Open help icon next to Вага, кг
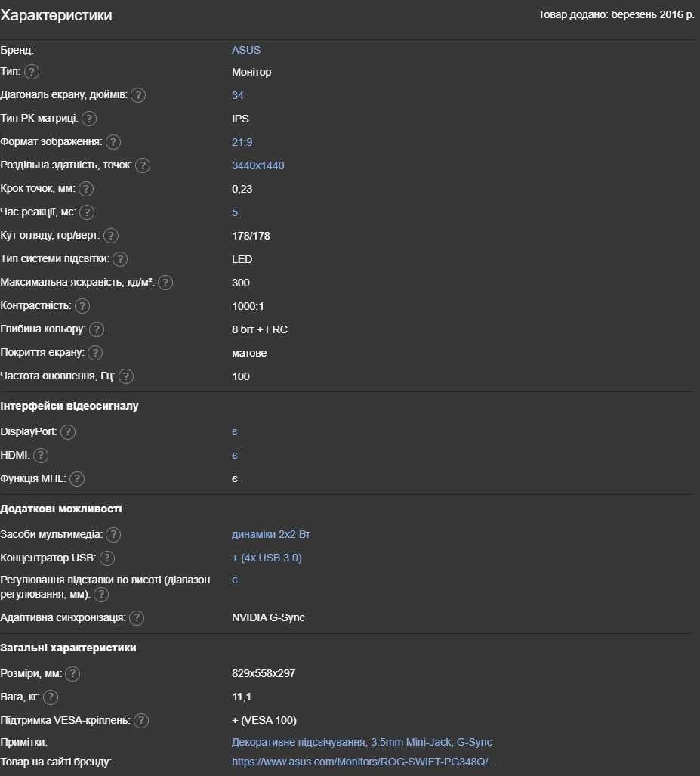This screenshot has height=776, width=700. (x=51, y=697)
